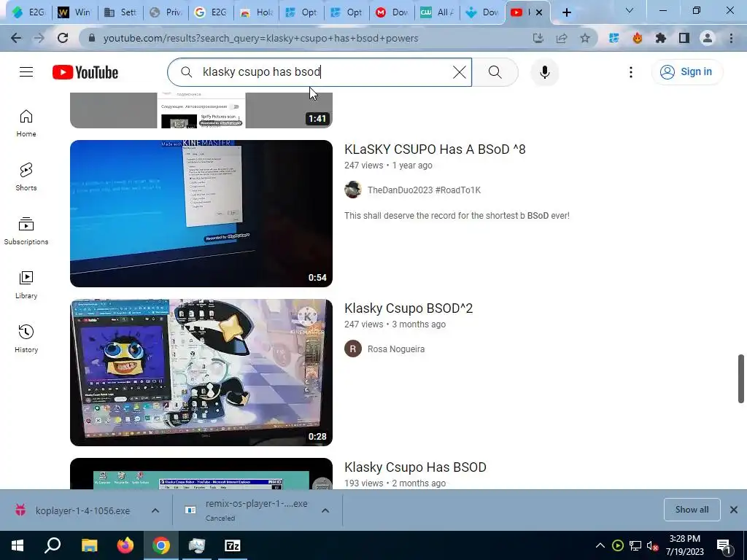Switch to the Priv tab
The height and width of the screenshot is (560, 747).
click(x=166, y=12)
